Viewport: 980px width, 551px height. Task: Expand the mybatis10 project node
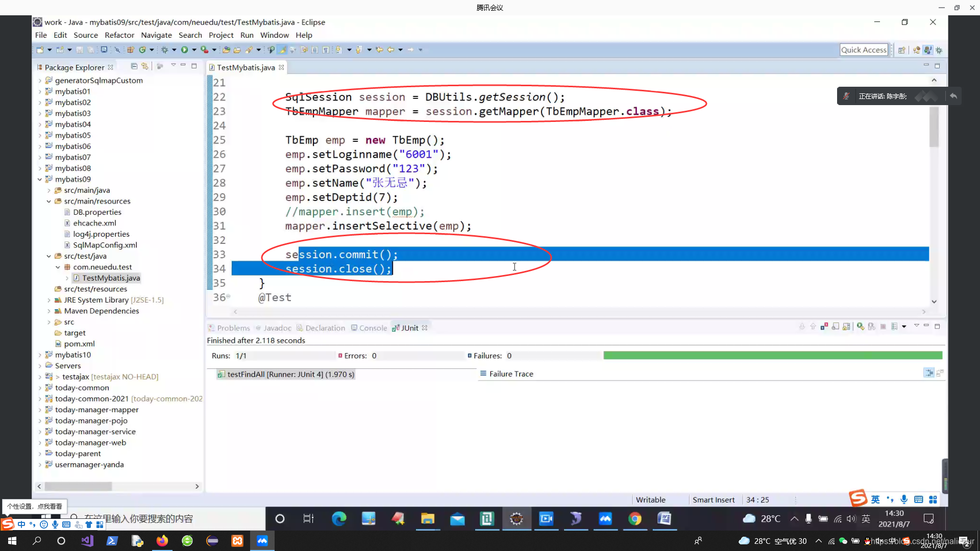click(40, 355)
